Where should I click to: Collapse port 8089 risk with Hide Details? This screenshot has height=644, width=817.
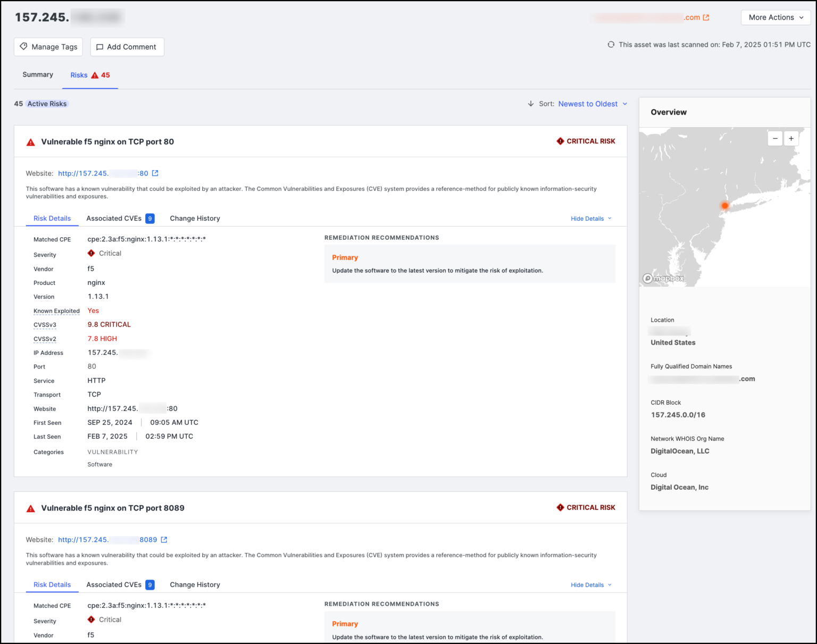click(x=591, y=585)
